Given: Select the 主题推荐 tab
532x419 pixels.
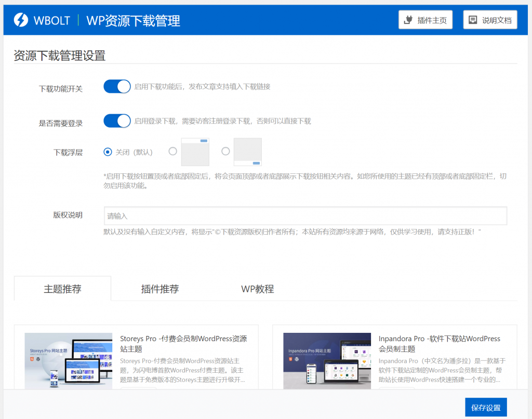Looking at the screenshot, I should pos(62,289).
